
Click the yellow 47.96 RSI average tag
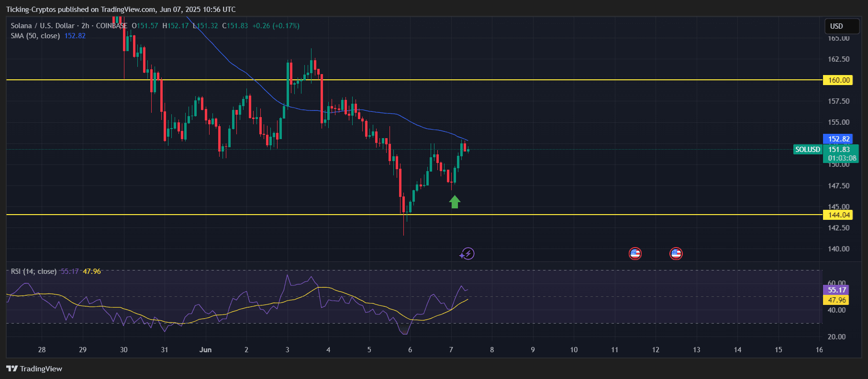836,300
